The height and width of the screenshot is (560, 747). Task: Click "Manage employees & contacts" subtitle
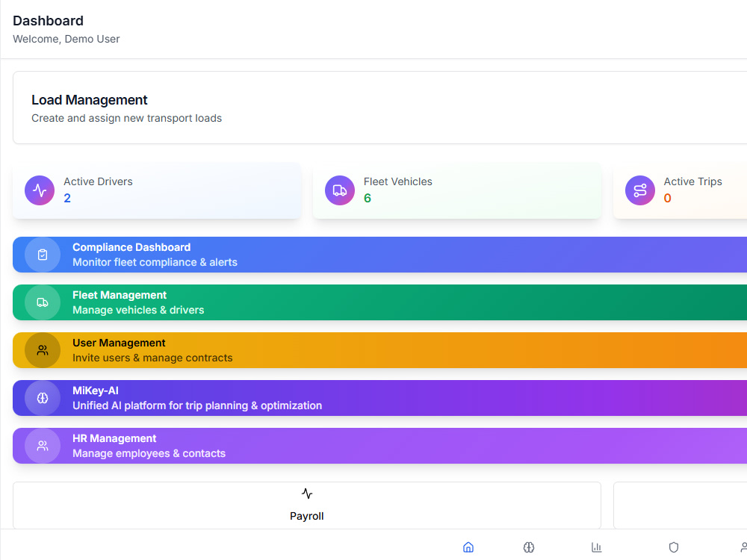tap(149, 453)
